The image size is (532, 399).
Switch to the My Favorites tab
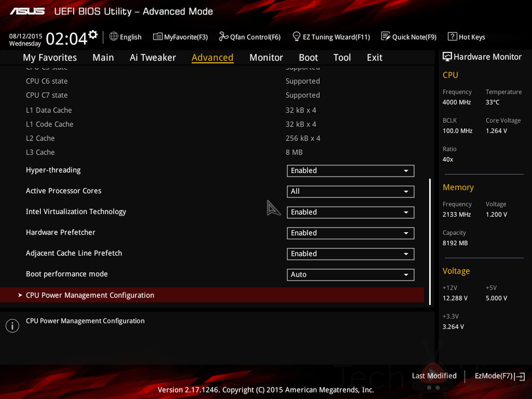click(x=50, y=58)
